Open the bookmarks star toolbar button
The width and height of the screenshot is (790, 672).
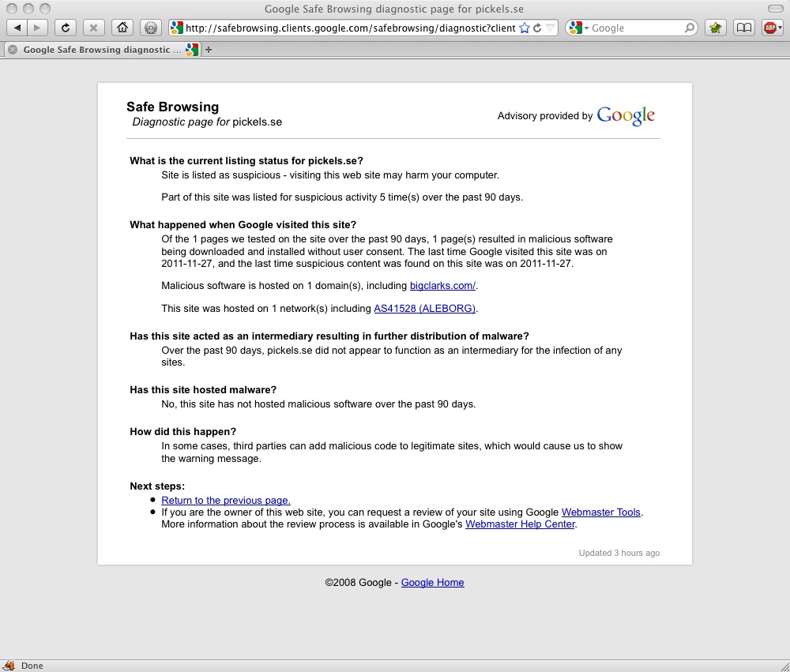click(716, 28)
